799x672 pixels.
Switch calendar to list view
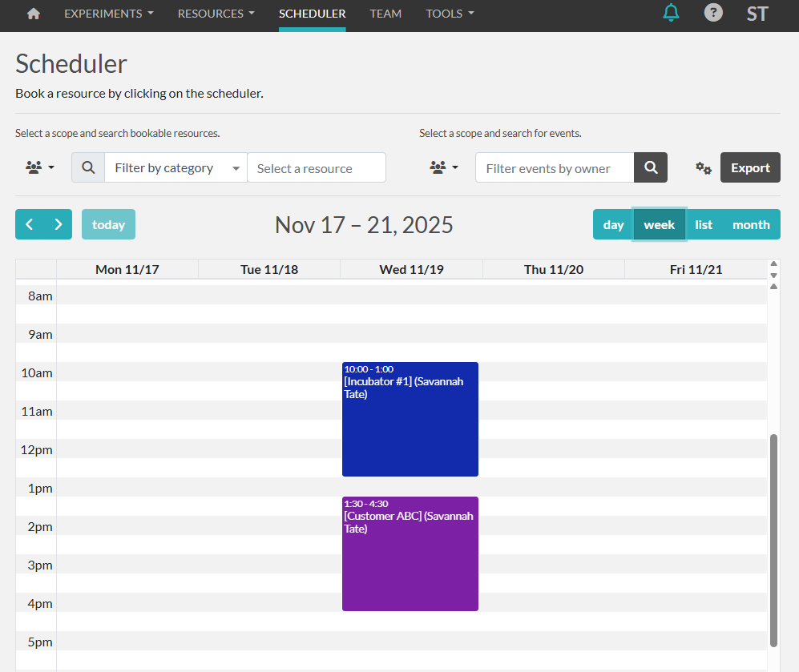coord(704,224)
